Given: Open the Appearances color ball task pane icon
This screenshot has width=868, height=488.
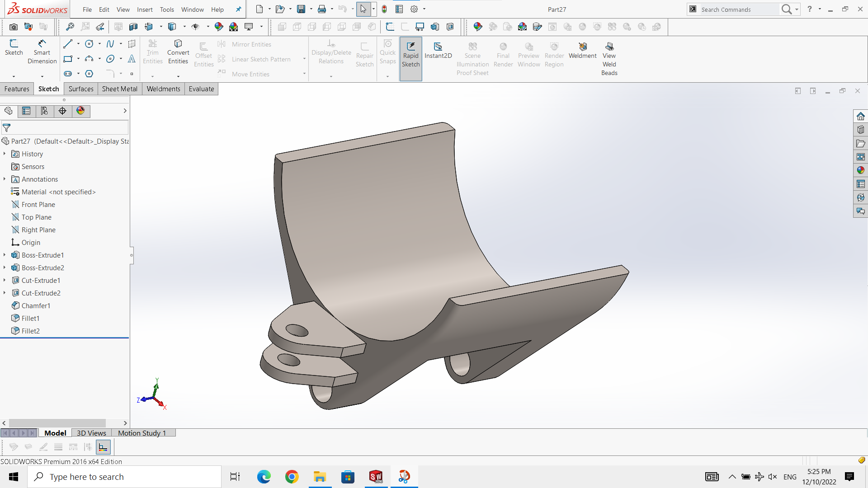Looking at the screenshot, I should pyautogui.click(x=861, y=170).
